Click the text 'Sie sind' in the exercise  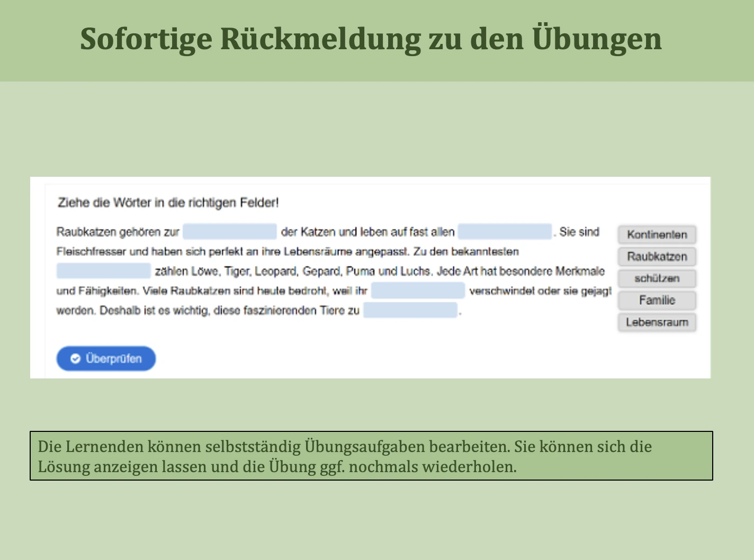click(x=579, y=232)
